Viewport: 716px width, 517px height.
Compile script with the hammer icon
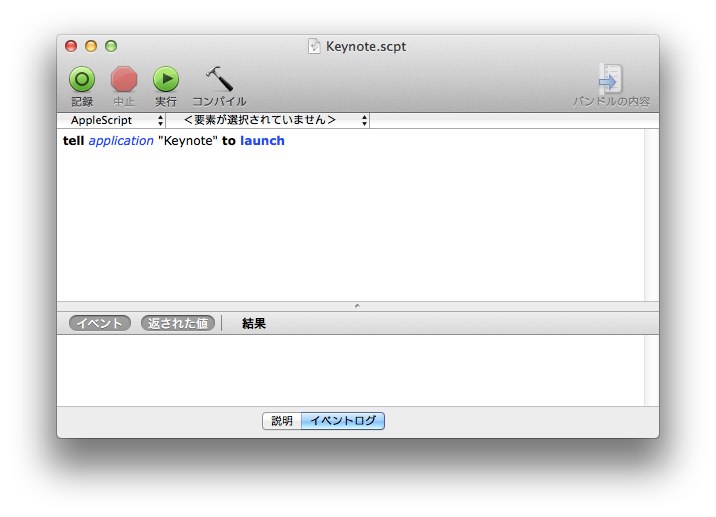[x=219, y=79]
